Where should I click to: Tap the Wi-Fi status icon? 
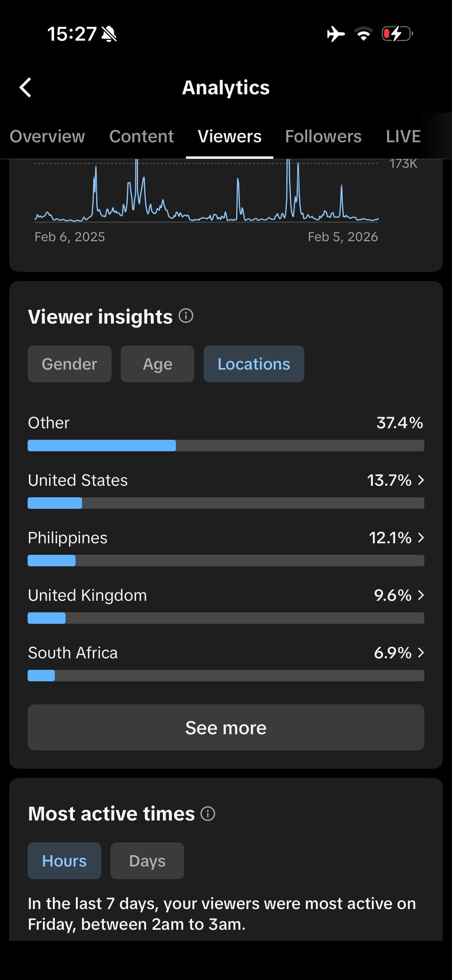[x=363, y=34]
